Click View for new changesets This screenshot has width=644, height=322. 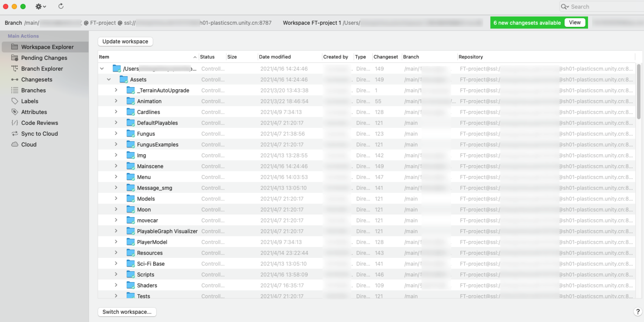(x=575, y=23)
